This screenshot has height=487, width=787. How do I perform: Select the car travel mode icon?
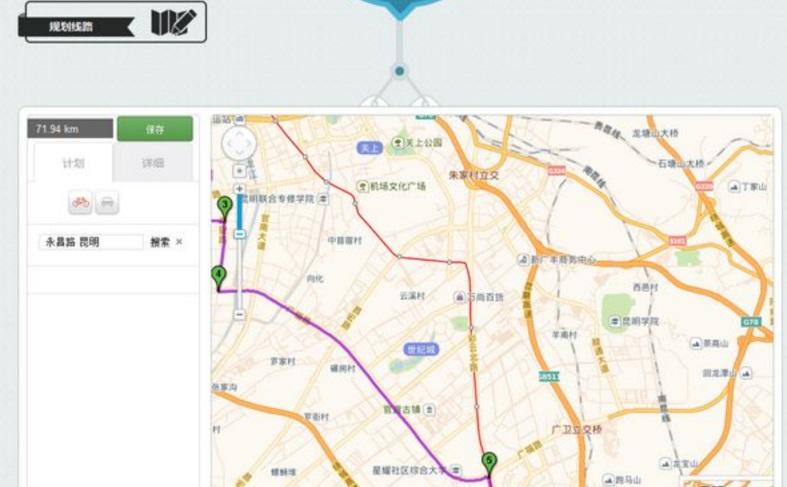tap(107, 202)
